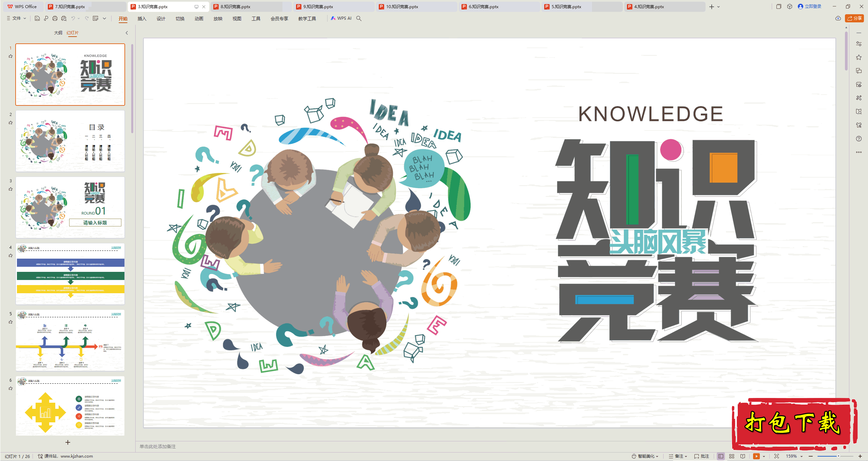
Task: Expand the 文件 menu dropdown
Action: [25, 18]
